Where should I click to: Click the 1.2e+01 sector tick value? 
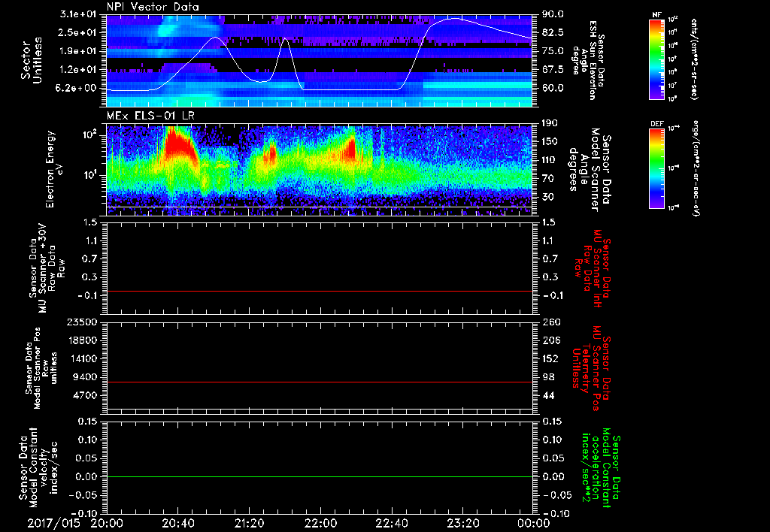click(x=78, y=70)
